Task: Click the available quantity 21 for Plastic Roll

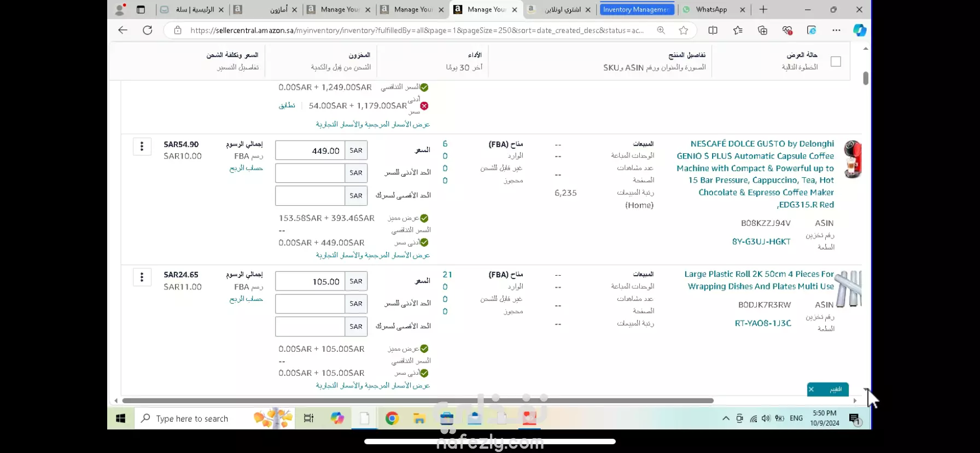Action: tap(447, 275)
